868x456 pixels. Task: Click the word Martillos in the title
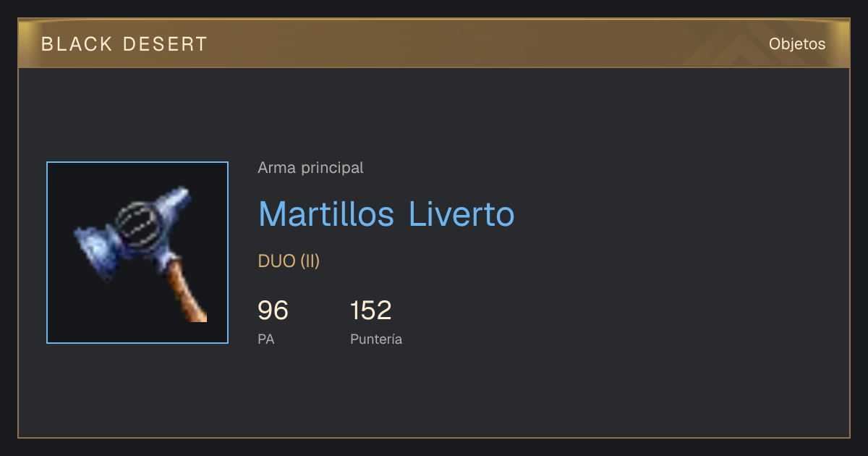click(326, 214)
